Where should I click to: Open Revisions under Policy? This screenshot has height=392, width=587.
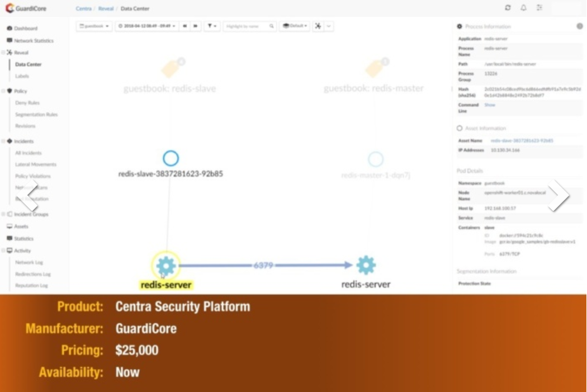[x=25, y=126]
